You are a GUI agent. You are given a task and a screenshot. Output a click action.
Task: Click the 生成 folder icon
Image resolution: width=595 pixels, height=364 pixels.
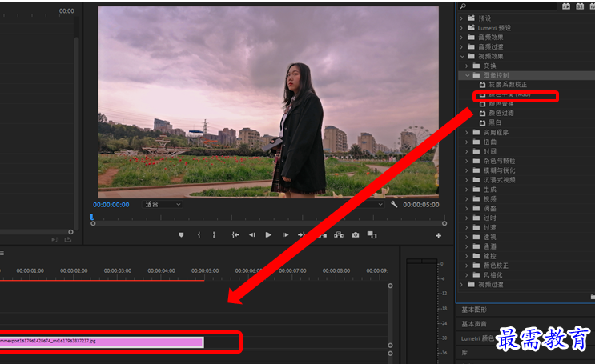[x=476, y=190]
